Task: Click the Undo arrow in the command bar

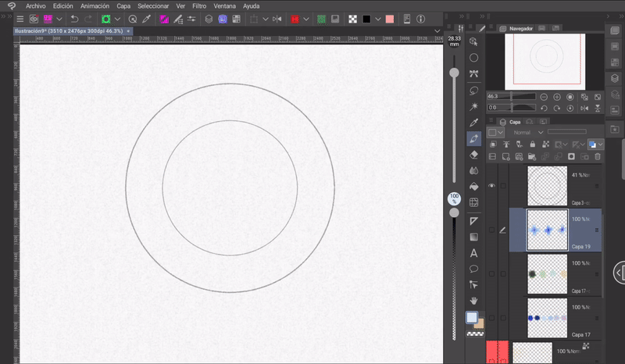Action: click(x=74, y=18)
